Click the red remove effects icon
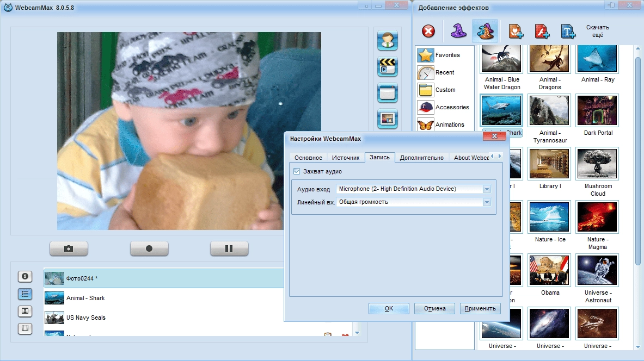This screenshot has width=644, height=361. point(428,31)
